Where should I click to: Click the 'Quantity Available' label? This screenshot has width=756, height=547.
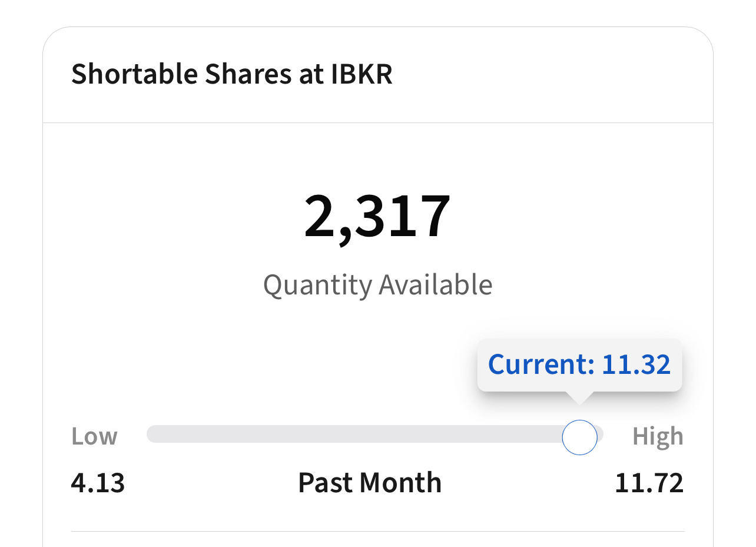pos(377,285)
